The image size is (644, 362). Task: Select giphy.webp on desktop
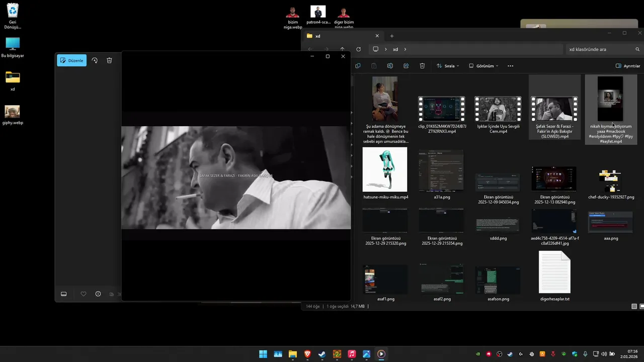pos(13,115)
